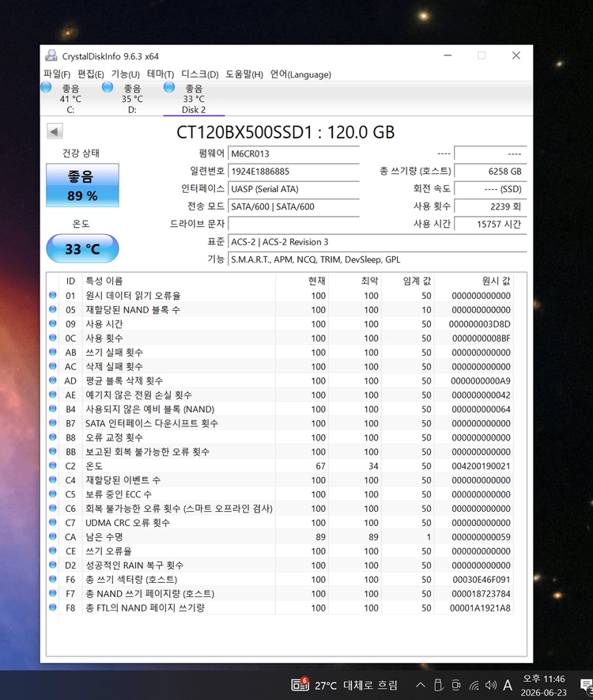
Task: Click status icon on row C2 온도
Action: 53,466
